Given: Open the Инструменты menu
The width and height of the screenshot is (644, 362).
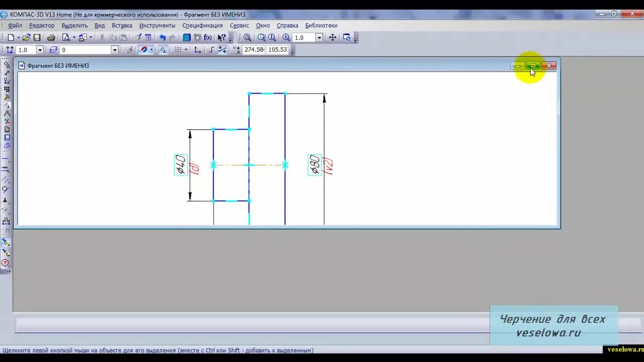Looking at the screenshot, I should 157,25.
